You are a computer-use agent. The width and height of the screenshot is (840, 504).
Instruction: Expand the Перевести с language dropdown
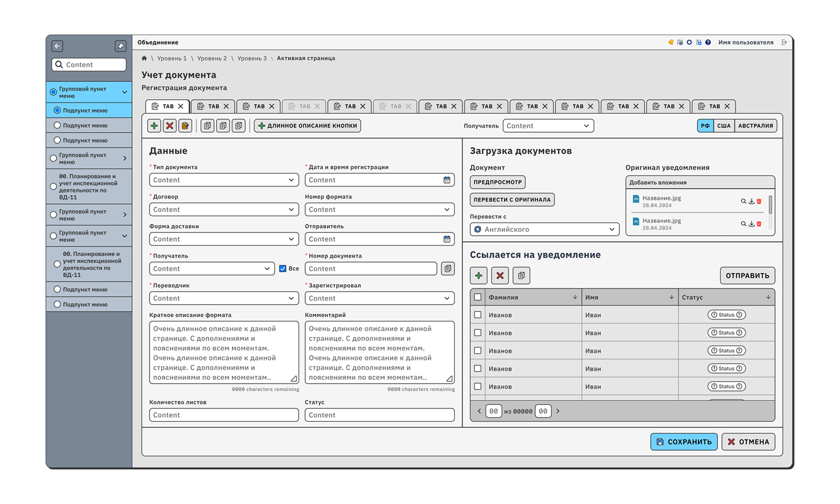pyautogui.click(x=544, y=230)
